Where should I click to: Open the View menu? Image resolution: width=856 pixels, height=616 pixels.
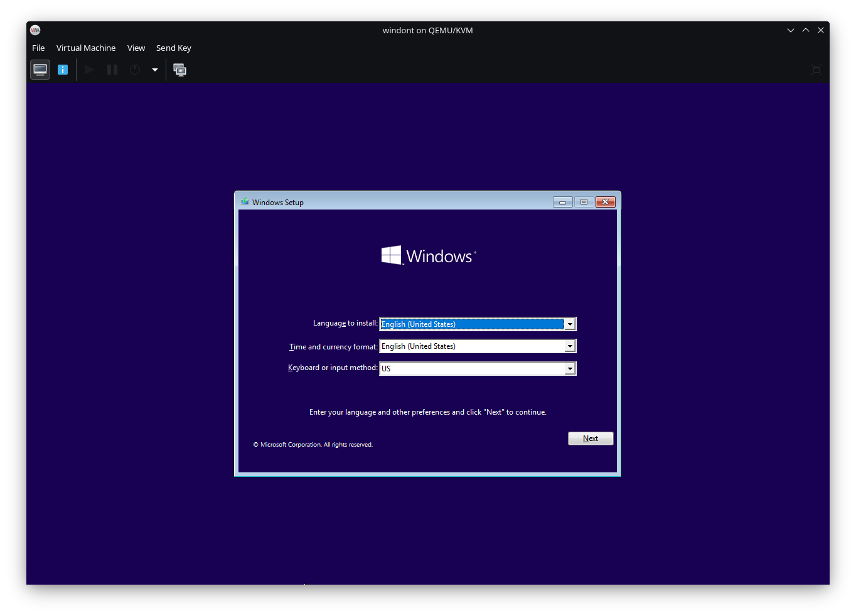point(136,48)
